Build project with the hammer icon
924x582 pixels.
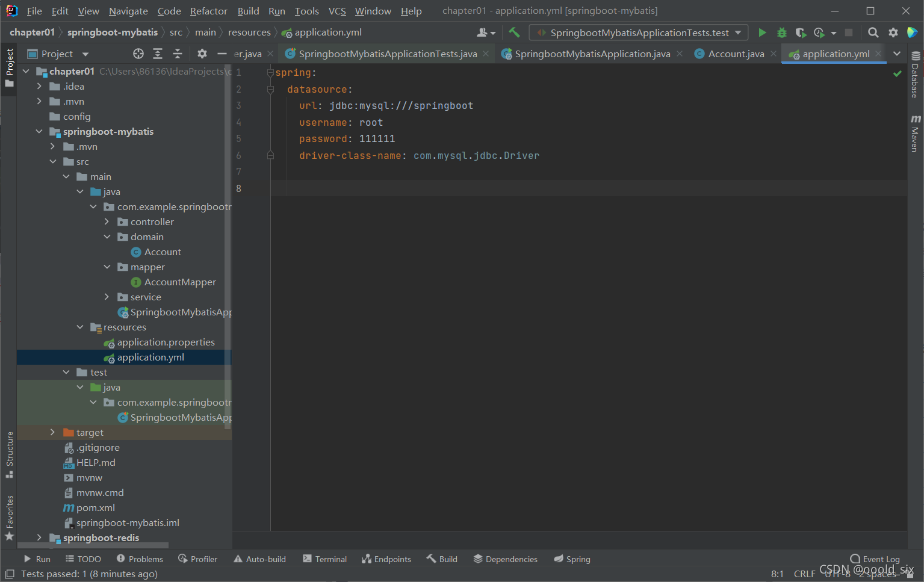[514, 33]
